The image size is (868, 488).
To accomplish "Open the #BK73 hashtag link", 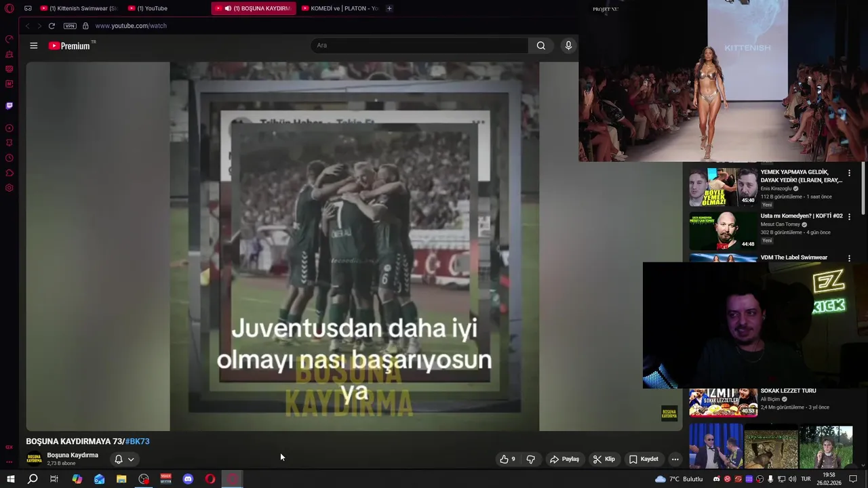I will (138, 441).
